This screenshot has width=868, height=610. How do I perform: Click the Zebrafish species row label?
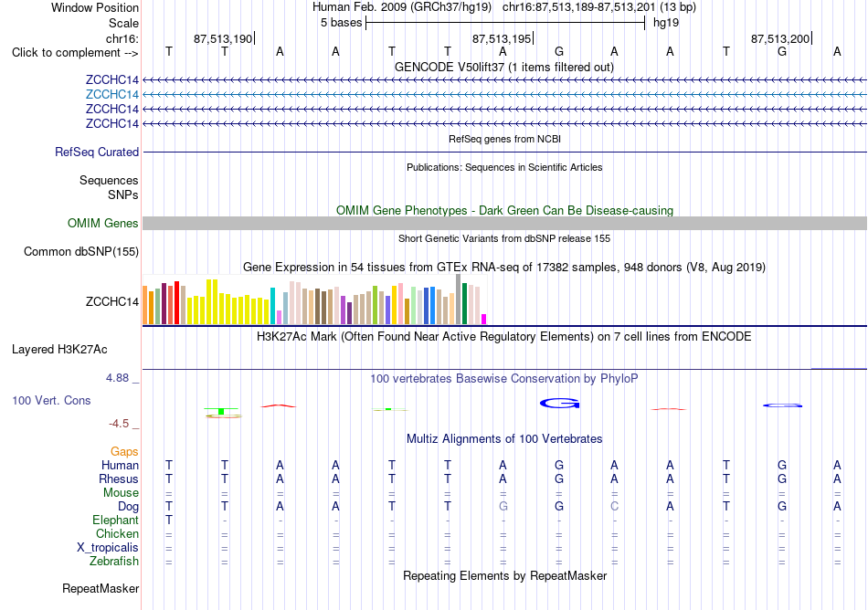pyautogui.click(x=114, y=561)
